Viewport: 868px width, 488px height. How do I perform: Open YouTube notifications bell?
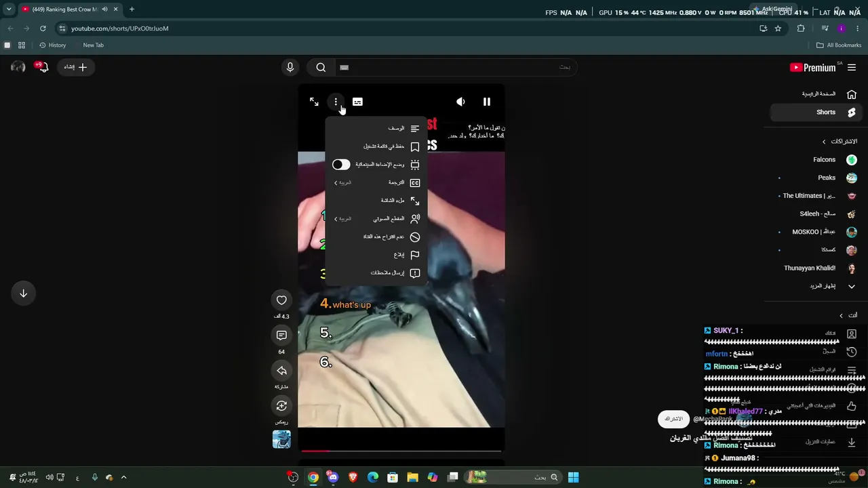(43, 67)
